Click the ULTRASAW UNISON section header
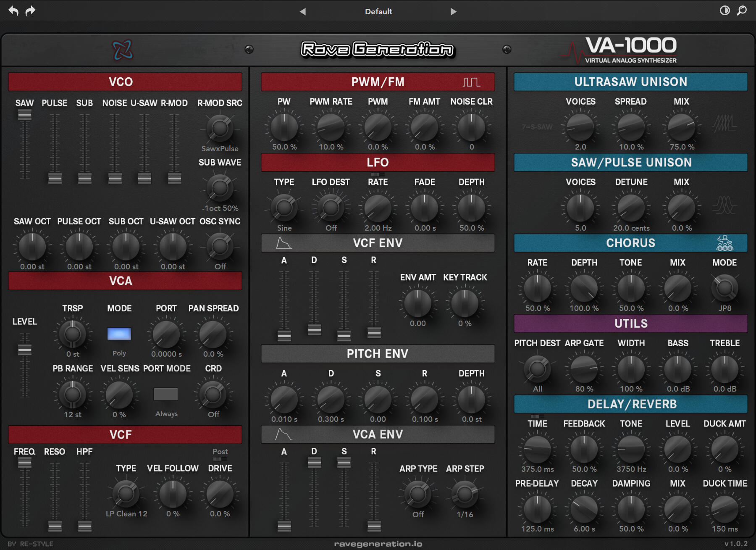This screenshot has width=756, height=550. [630, 82]
